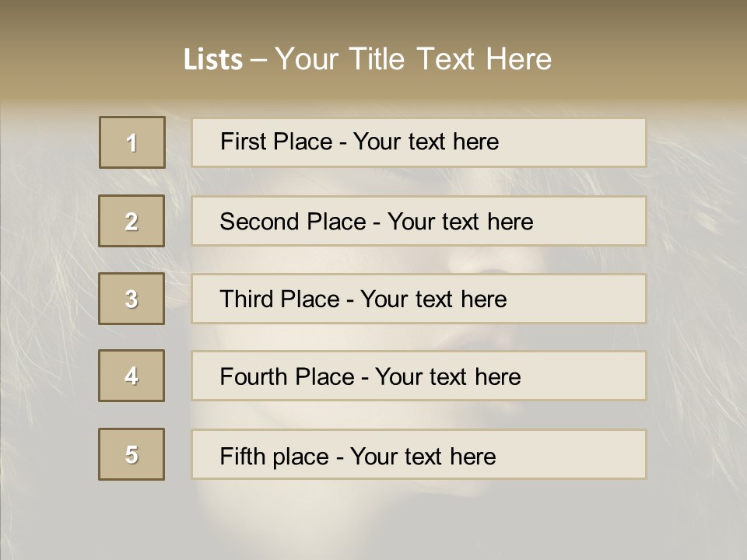The height and width of the screenshot is (560, 747).
Task: Click the word 'Third' in row three
Action: (x=247, y=299)
